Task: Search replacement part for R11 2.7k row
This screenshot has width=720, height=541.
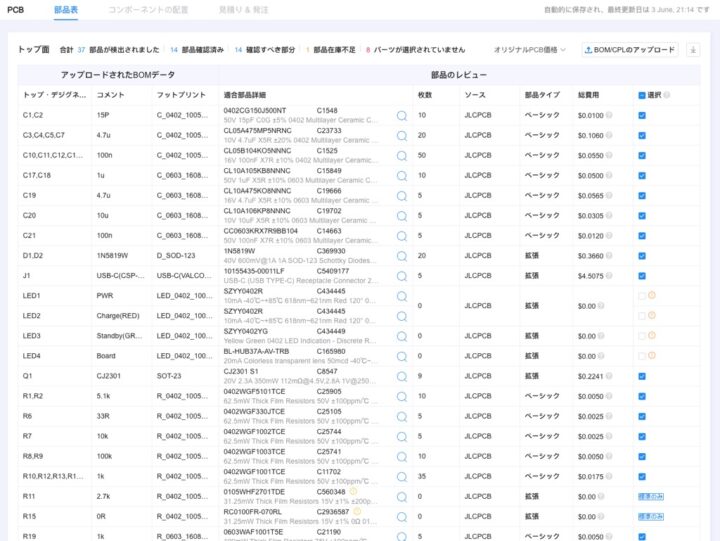Action: pos(402,497)
